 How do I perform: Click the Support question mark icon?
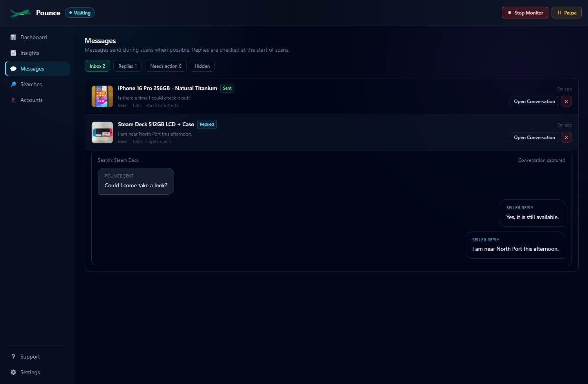[13, 357]
